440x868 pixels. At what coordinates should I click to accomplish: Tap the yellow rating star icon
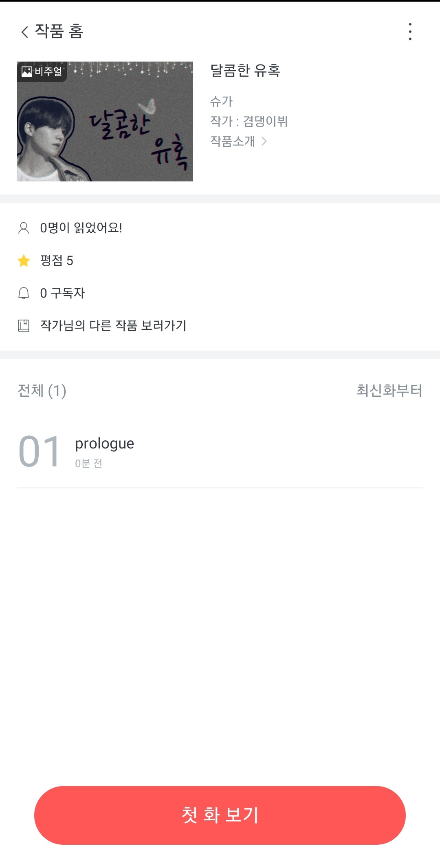[x=24, y=261]
